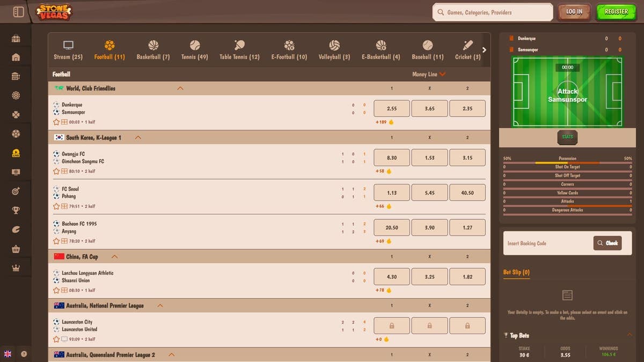Show next sports via right arrow
The image size is (644, 362).
pos(484,50)
